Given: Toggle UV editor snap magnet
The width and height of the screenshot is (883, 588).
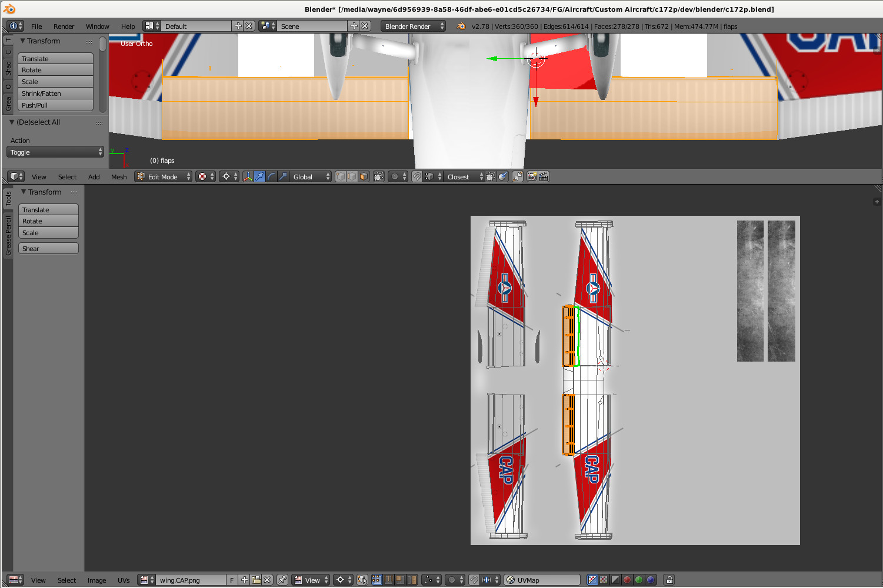Looking at the screenshot, I should tap(474, 580).
